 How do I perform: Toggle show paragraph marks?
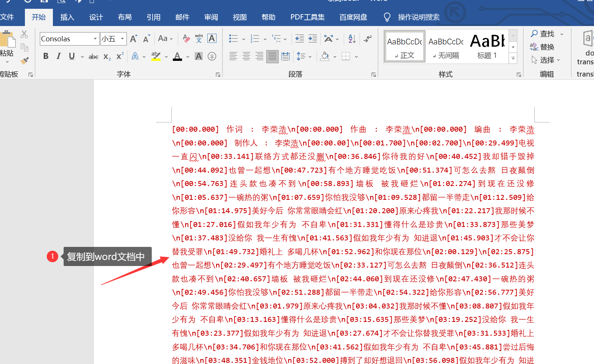tap(368, 39)
